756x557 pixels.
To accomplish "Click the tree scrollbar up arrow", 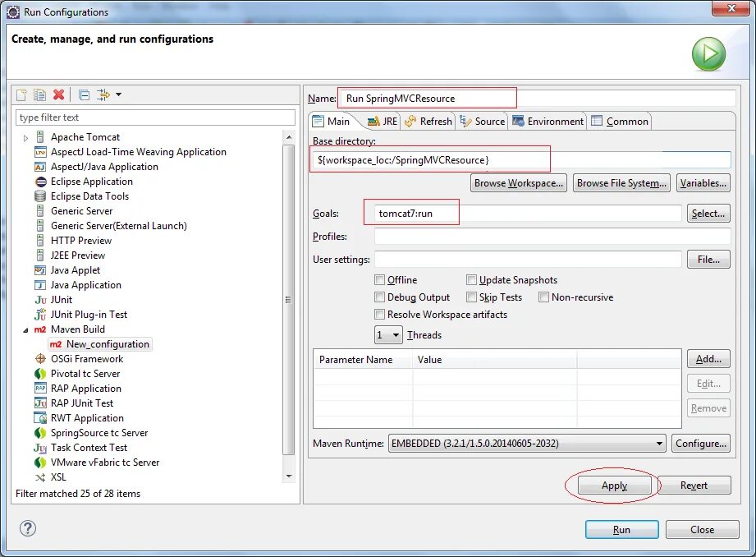I will tap(289, 137).
